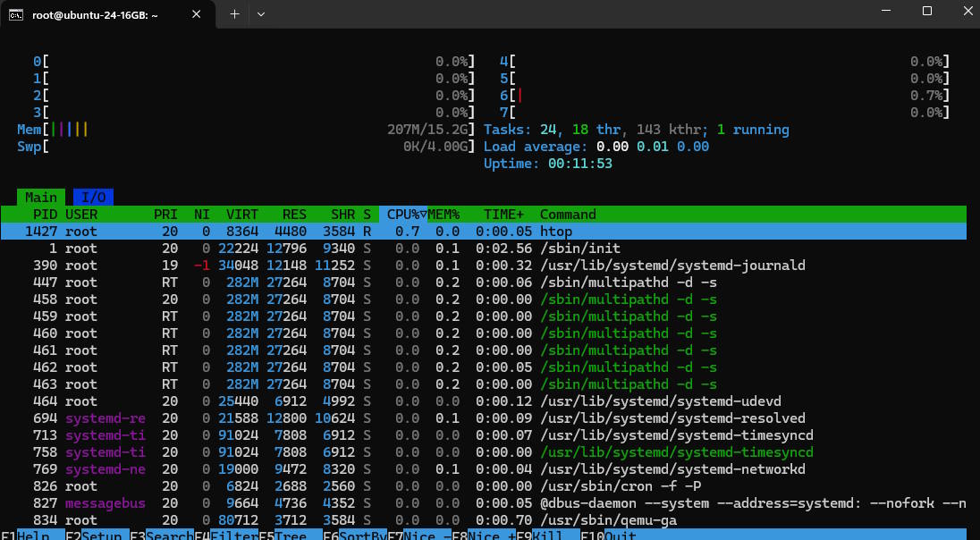980x540 pixels.
Task: Select the Main tab in htop
Action: click(x=40, y=198)
